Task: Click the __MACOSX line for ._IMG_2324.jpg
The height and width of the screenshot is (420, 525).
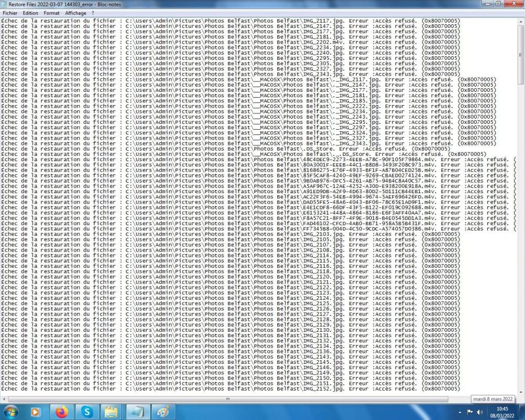Action: coord(248,133)
